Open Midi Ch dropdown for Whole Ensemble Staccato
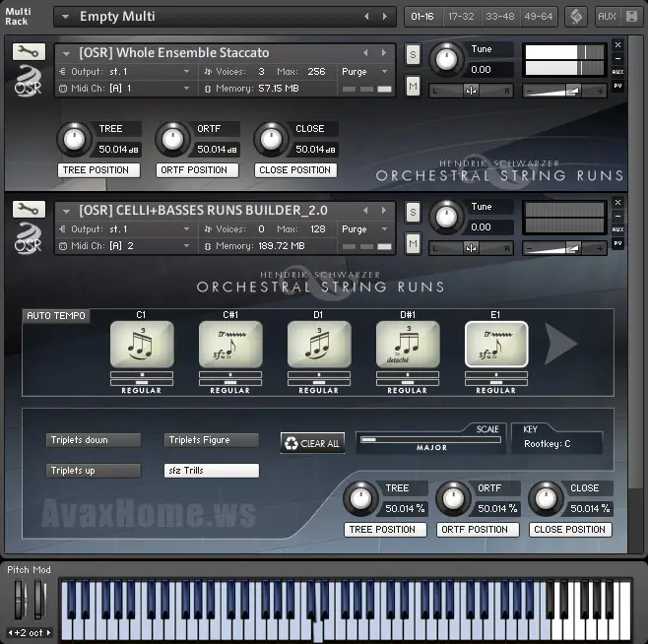 186,88
